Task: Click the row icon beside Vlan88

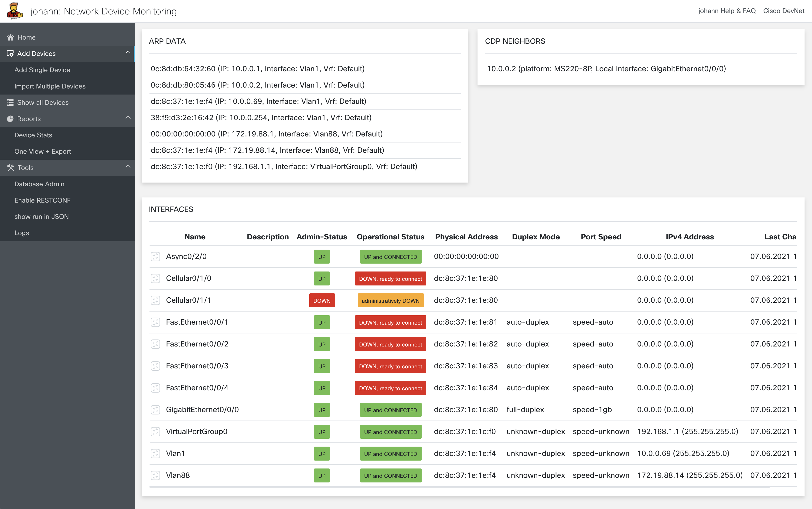Action: pyautogui.click(x=155, y=475)
